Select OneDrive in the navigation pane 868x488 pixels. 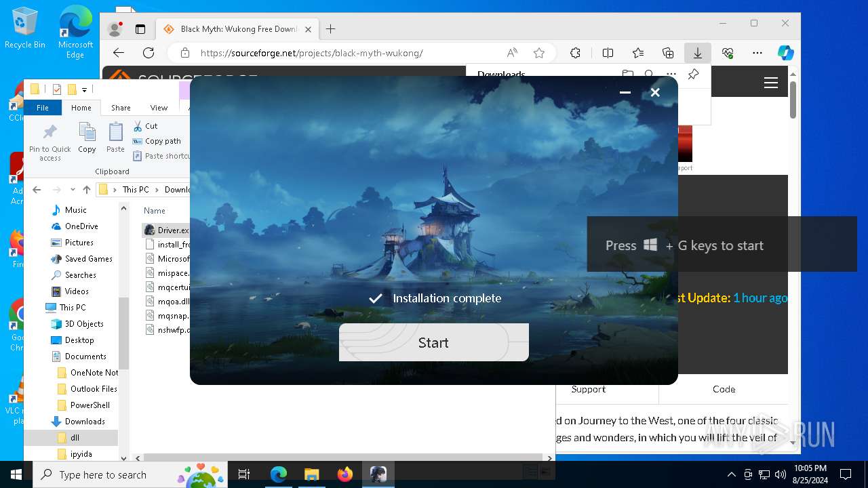coord(81,226)
